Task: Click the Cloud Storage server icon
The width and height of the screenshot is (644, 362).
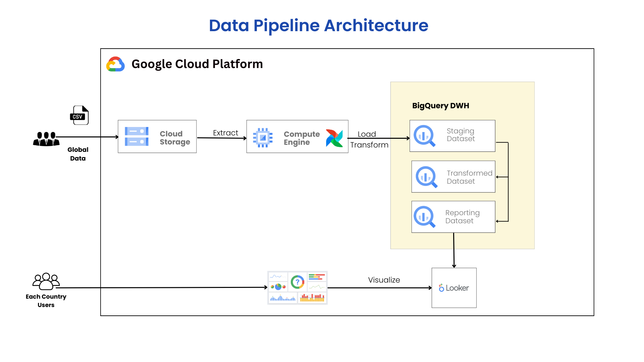Action: [137, 136]
